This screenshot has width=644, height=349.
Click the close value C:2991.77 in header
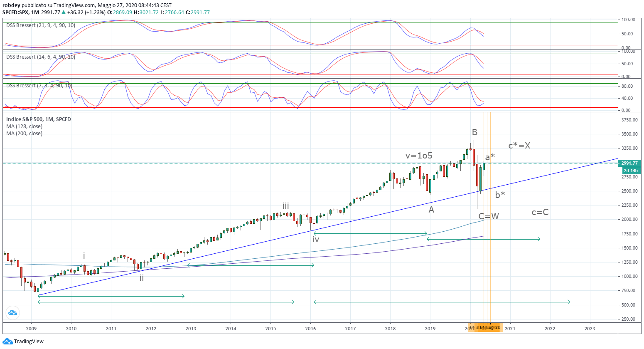(x=198, y=12)
